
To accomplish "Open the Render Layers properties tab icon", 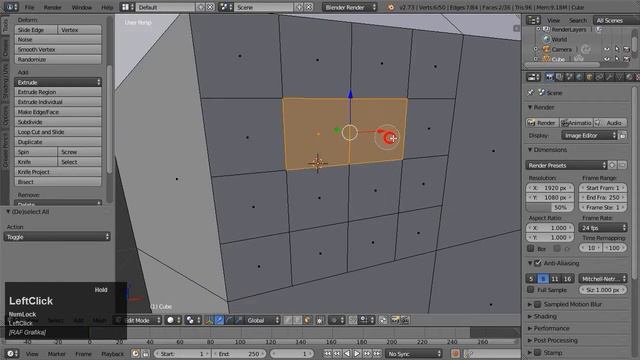I will [559, 77].
